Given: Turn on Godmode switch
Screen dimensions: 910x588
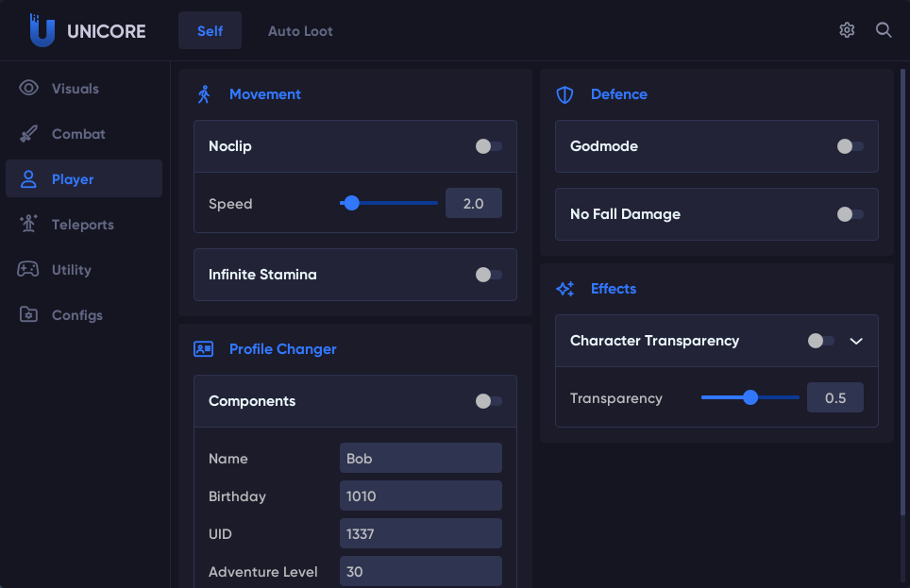Looking at the screenshot, I should pyautogui.click(x=850, y=146).
